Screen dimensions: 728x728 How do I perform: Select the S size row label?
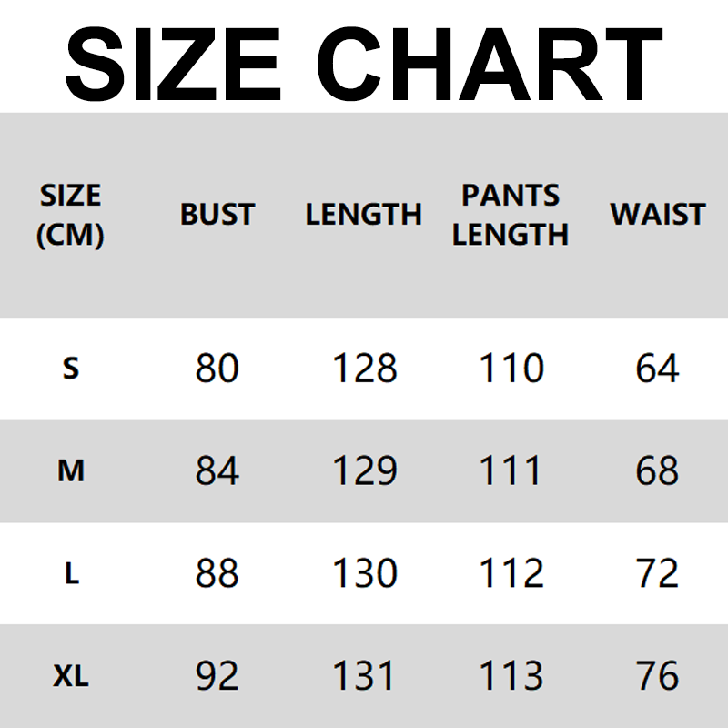[71, 369]
